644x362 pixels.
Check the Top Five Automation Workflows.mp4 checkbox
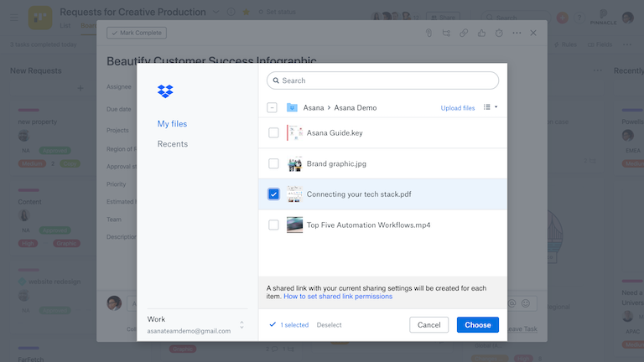click(273, 225)
